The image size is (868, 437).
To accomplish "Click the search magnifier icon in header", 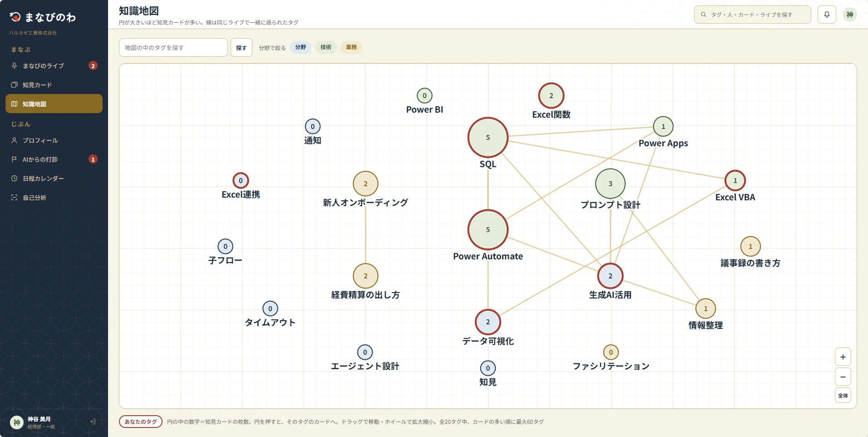I will tap(704, 15).
